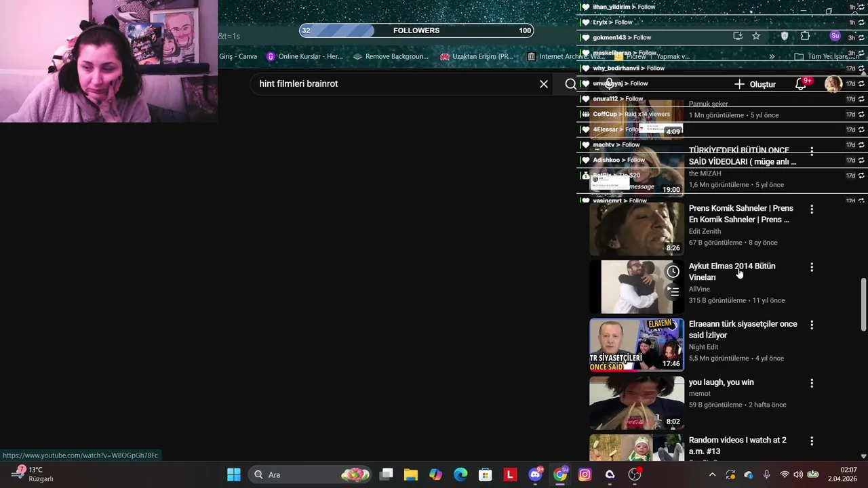Click channel name memot
This screenshot has width=868, height=488.
click(x=699, y=394)
